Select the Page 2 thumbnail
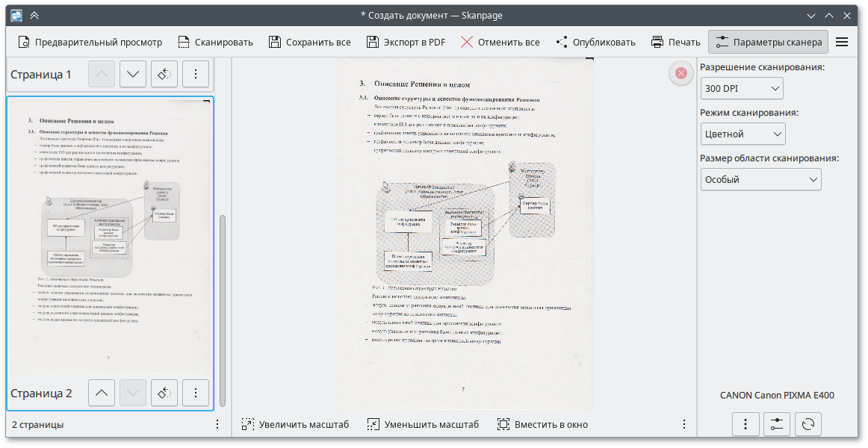Image resolution: width=868 pixels, height=448 pixels. 110,235
